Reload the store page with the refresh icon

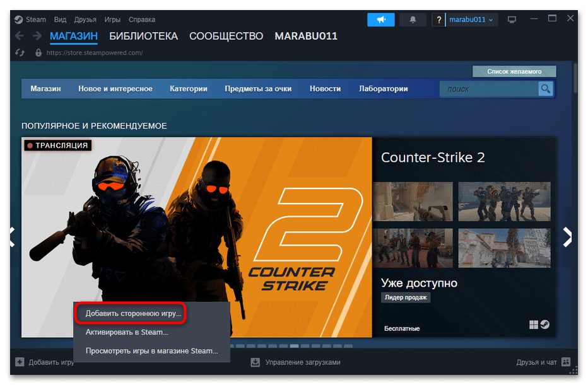(19, 52)
